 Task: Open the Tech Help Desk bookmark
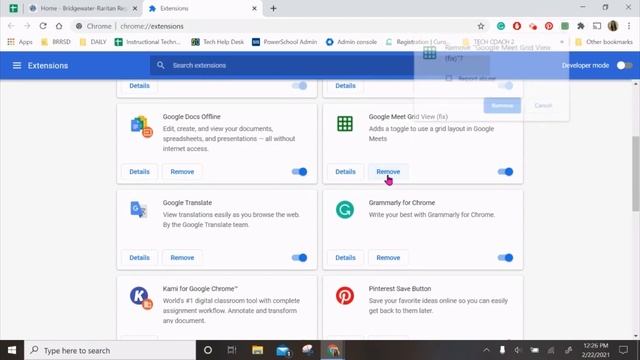[x=218, y=42]
